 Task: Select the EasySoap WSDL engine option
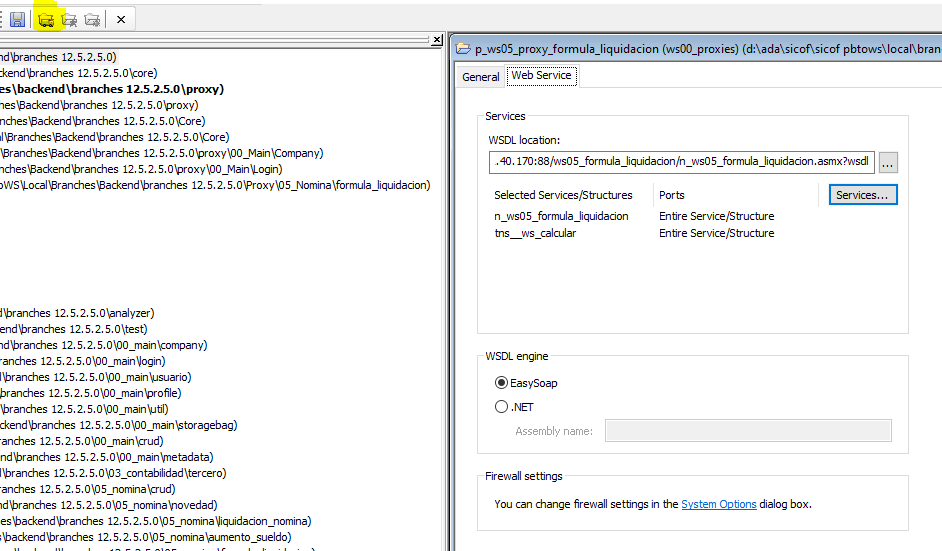coord(502,382)
